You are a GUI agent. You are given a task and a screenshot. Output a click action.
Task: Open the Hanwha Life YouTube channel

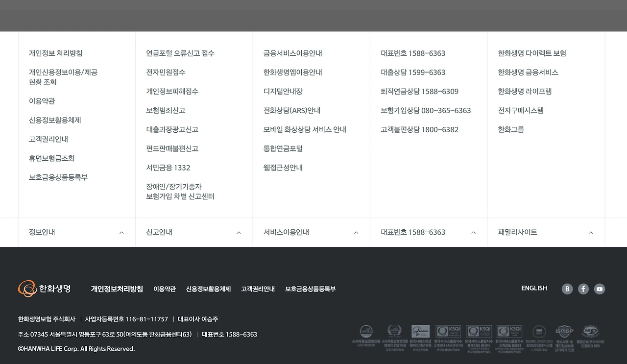click(600, 289)
